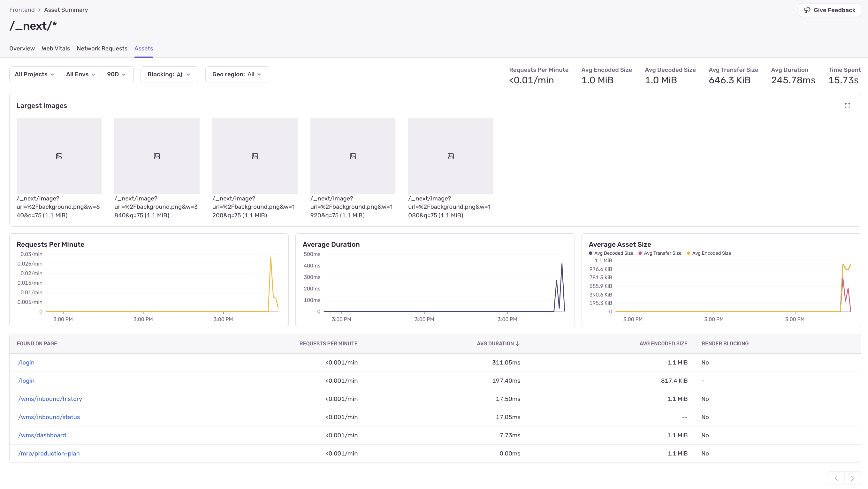The image size is (868, 489).
Task: Switch to the Web Vitals tab
Action: pos(56,49)
